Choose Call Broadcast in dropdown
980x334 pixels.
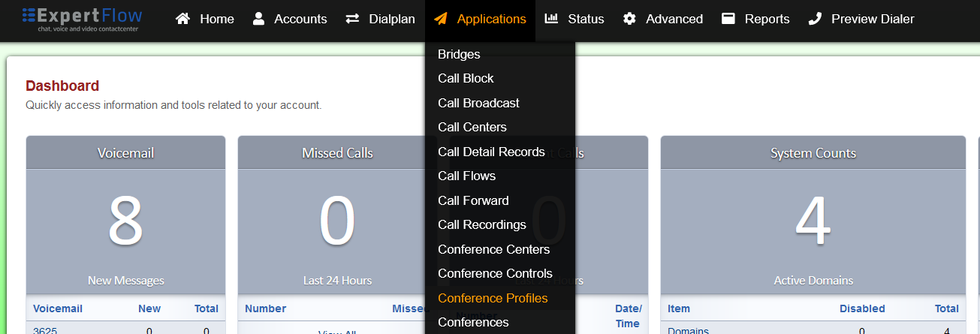pos(478,103)
